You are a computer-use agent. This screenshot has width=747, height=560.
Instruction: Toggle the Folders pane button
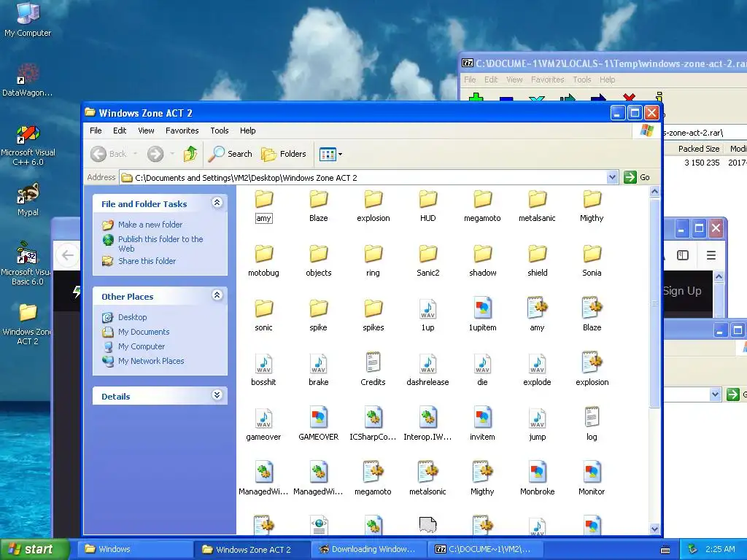click(x=284, y=154)
